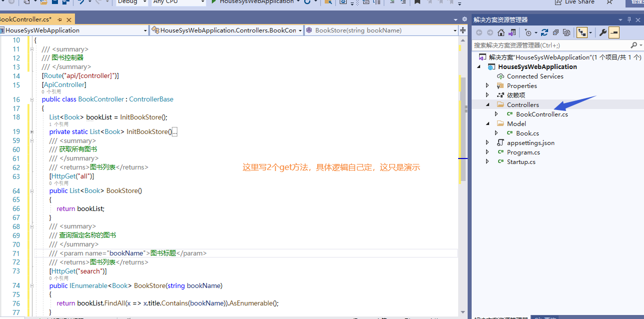Click the Live Share button
644x319 pixels.
[x=574, y=2]
